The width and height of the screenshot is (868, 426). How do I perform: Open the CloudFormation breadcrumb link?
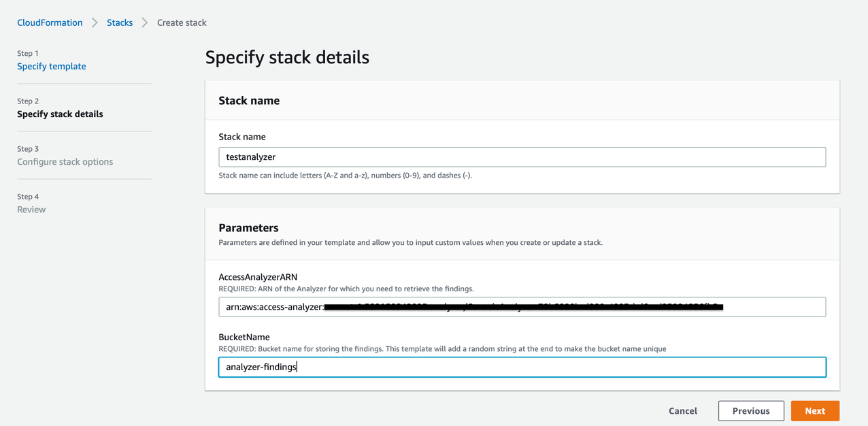pyautogui.click(x=49, y=22)
